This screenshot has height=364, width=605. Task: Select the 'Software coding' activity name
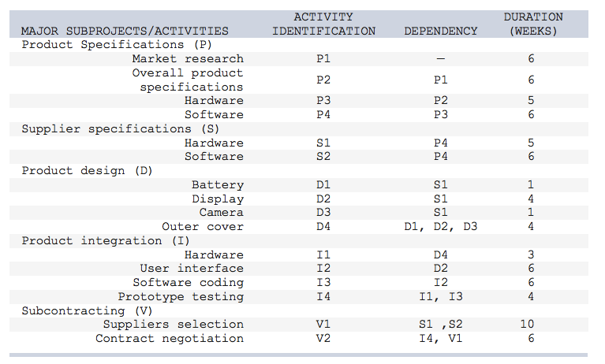coord(189,283)
